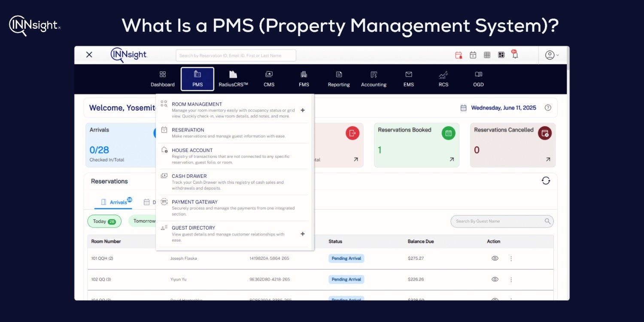Click guest name Yiyun Yu
This screenshot has height=322, width=644.
[x=178, y=279]
